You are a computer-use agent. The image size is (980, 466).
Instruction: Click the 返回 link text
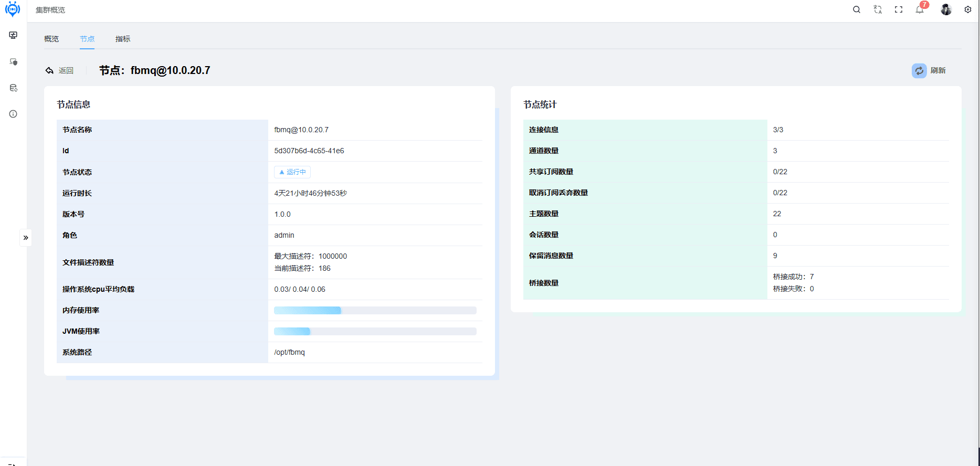coord(66,70)
